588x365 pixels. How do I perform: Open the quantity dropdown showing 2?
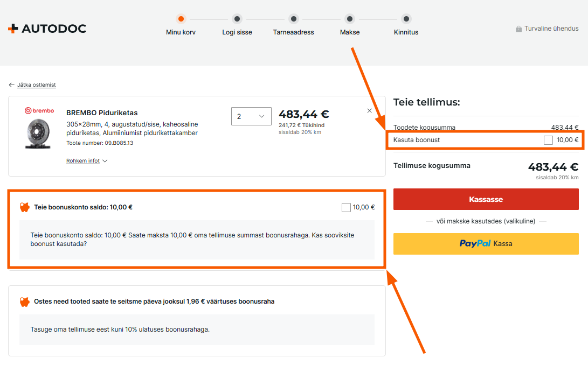point(251,116)
